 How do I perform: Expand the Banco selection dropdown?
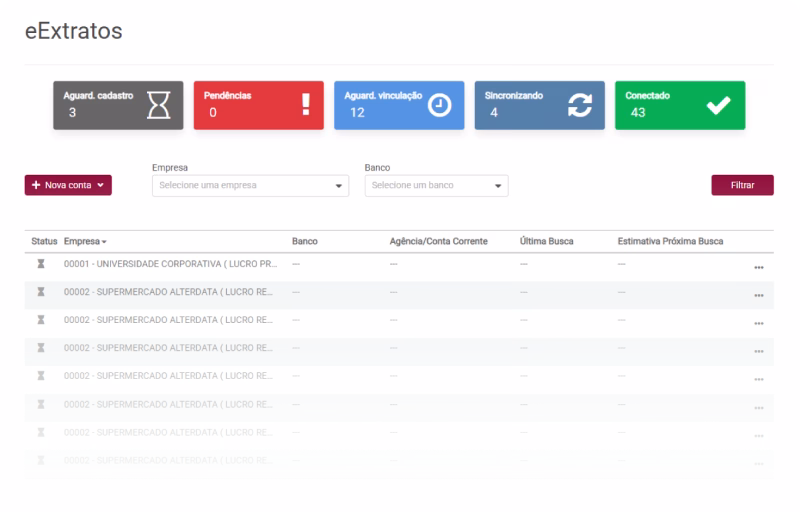click(436, 185)
